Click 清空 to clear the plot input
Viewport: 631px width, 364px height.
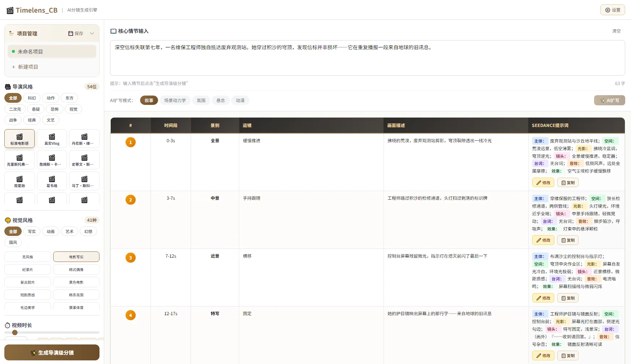[x=616, y=31]
